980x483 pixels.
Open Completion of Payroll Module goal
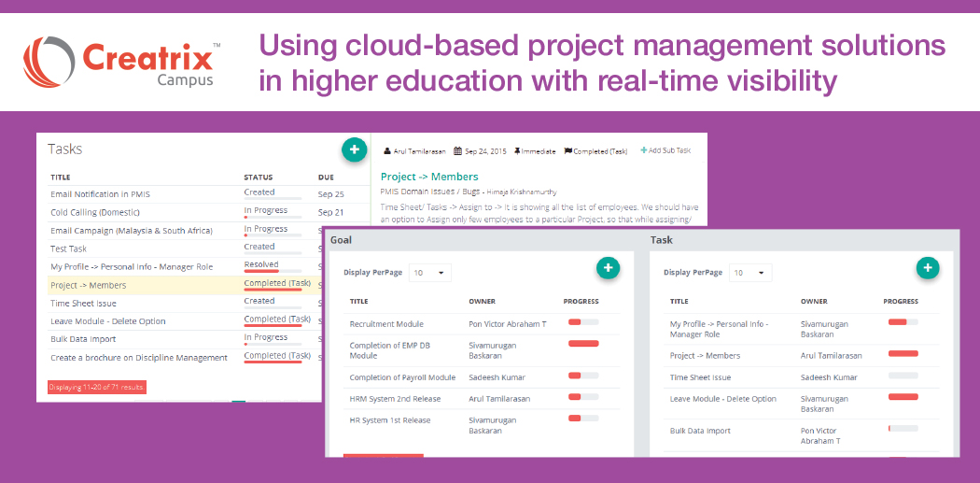[402, 377]
